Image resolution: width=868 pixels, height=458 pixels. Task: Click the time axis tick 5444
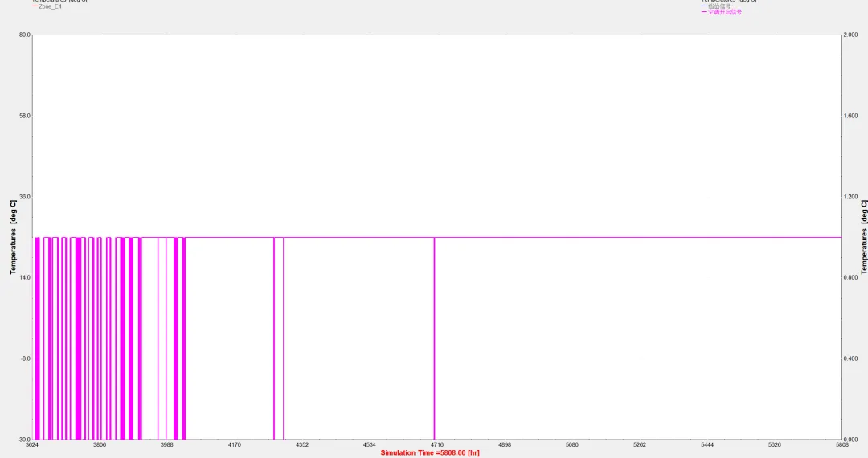coord(707,444)
